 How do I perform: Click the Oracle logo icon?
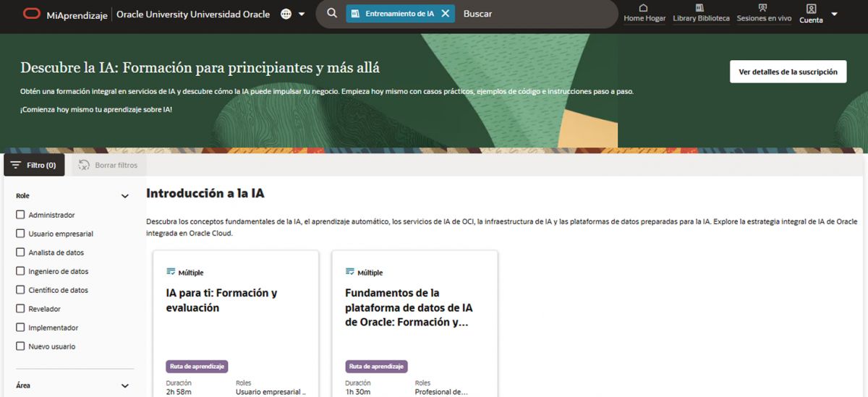tap(31, 14)
